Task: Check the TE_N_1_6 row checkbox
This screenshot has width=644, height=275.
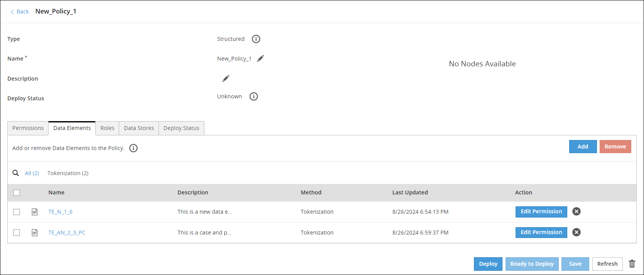Action: click(17, 212)
